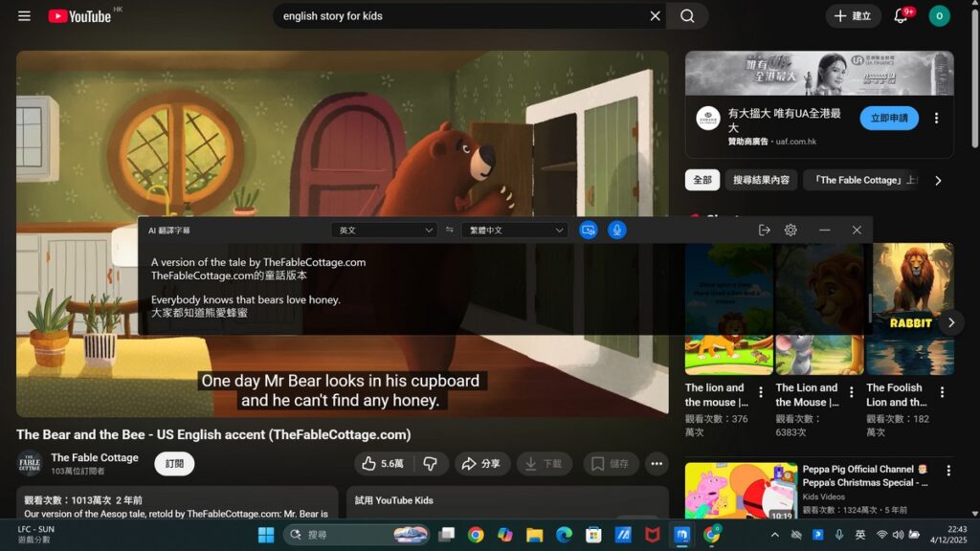The height and width of the screenshot is (551, 980).
Task: Open more actions menu beside 儲存
Action: point(657,464)
